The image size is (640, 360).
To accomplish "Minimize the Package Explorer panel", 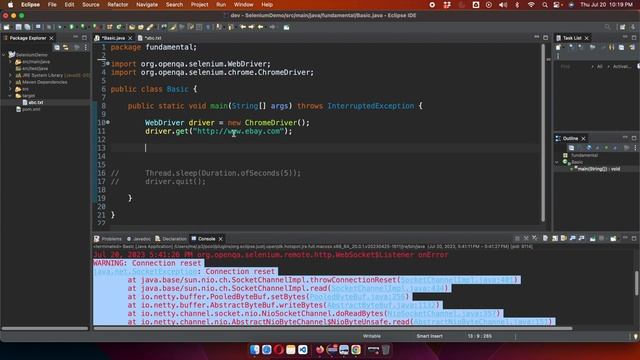I will pyautogui.click(x=76, y=38).
